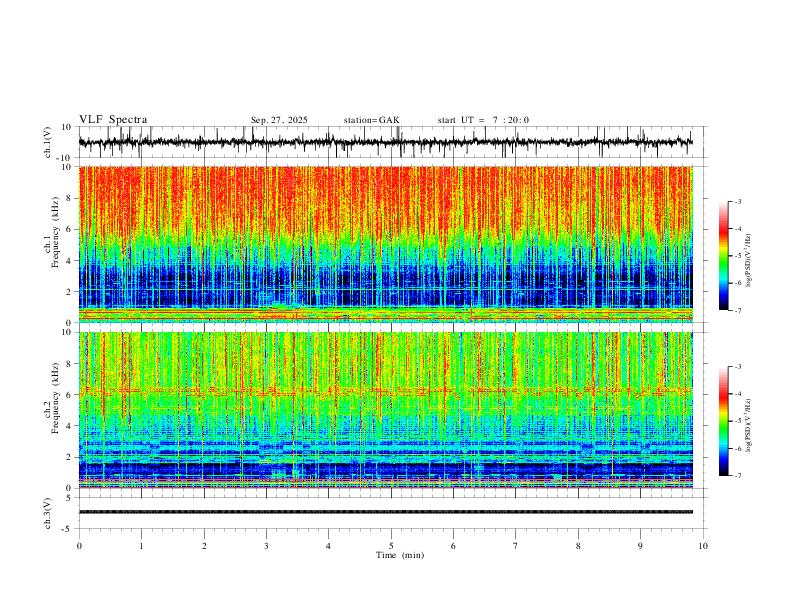Click the time axis tick label '1'
792x612 pixels.
[141, 546]
